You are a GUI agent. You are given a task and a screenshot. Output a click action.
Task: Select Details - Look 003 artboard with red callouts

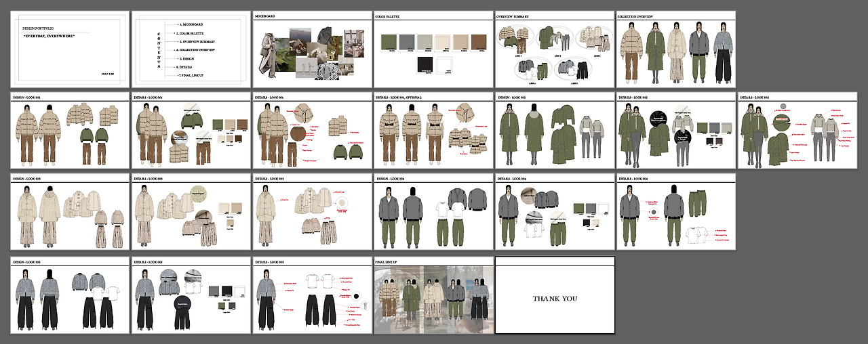click(x=311, y=212)
